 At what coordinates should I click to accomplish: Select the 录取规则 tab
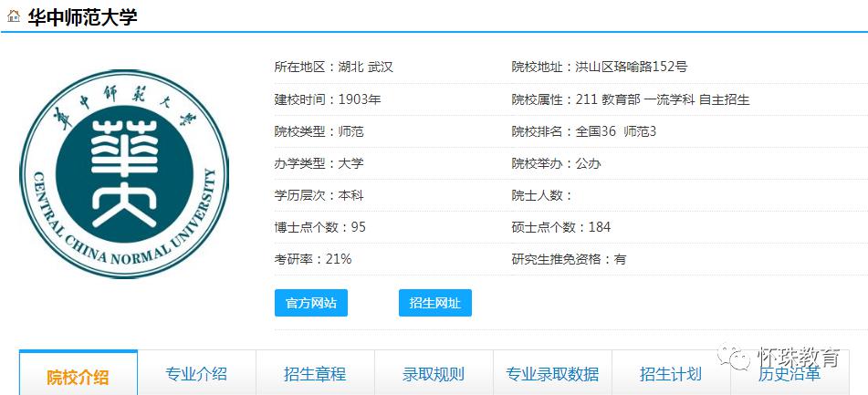[x=434, y=374]
